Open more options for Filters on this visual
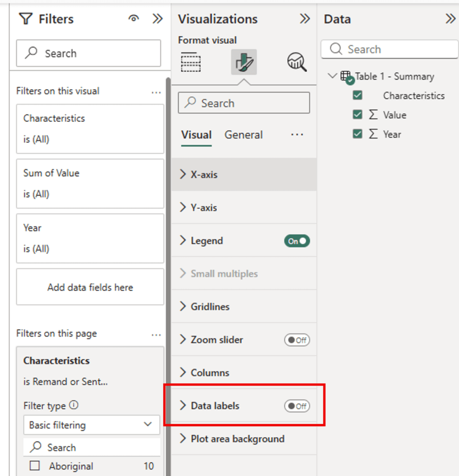This screenshot has height=476, width=459. pos(156,92)
